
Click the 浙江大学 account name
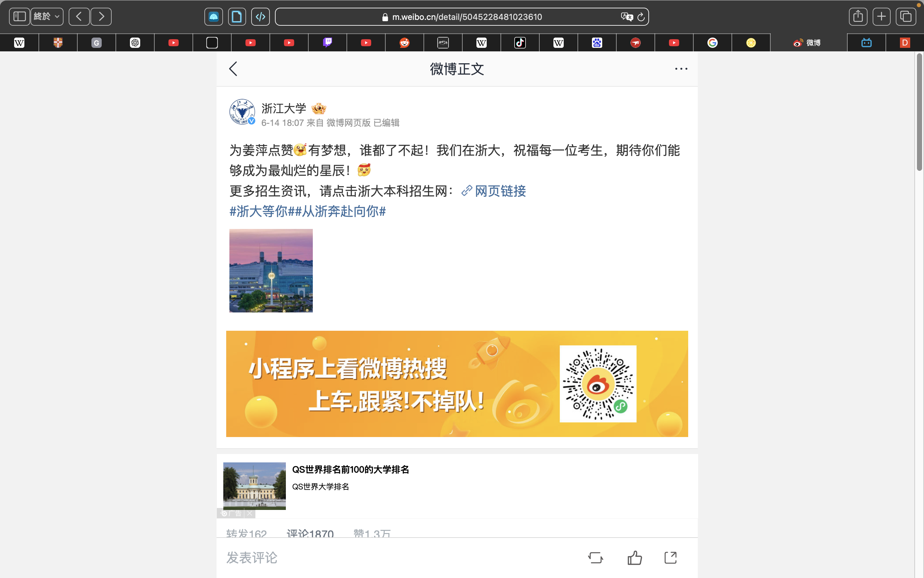(x=284, y=109)
